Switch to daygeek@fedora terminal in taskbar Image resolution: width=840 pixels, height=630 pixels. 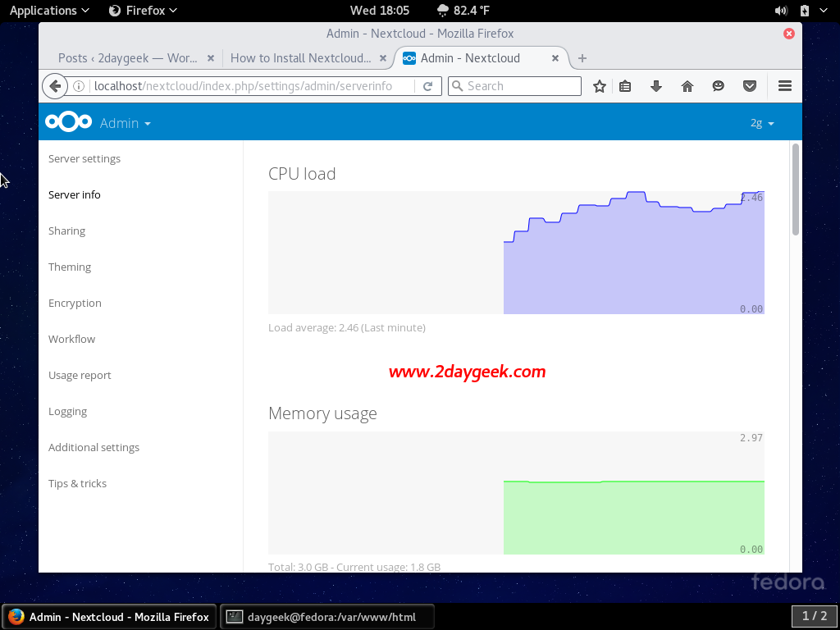326,617
